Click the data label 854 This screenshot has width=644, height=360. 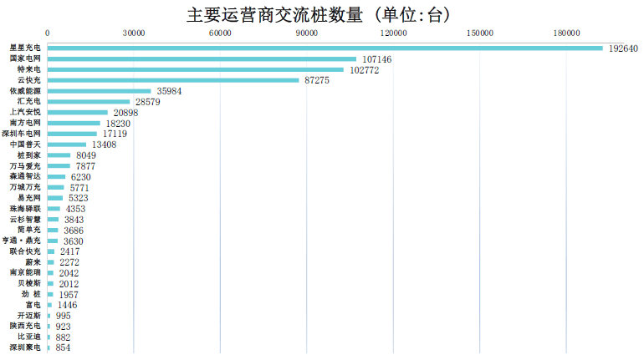click(x=63, y=347)
